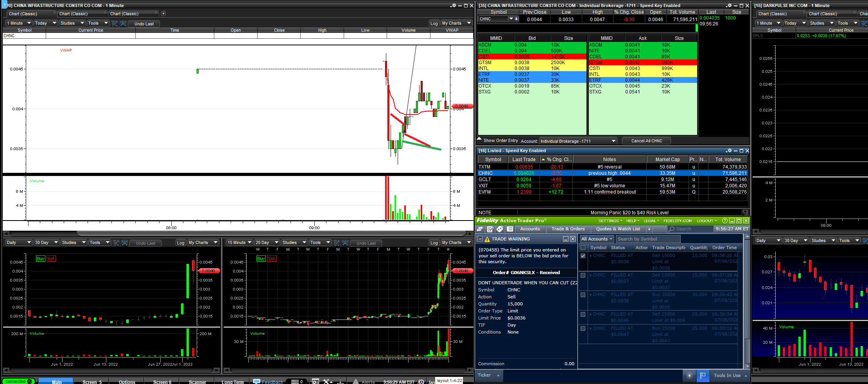Open gear settings of Level 2 CHNC window
The image size is (868, 384).
[x=729, y=5]
